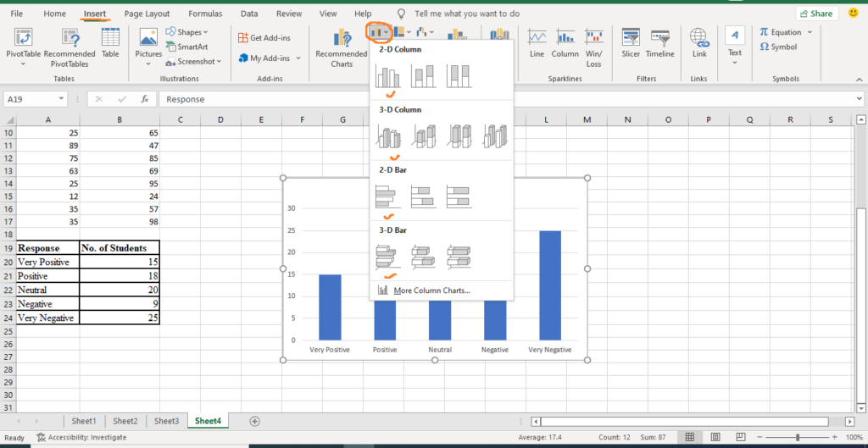Switch to Sheet2

click(x=125, y=421)
